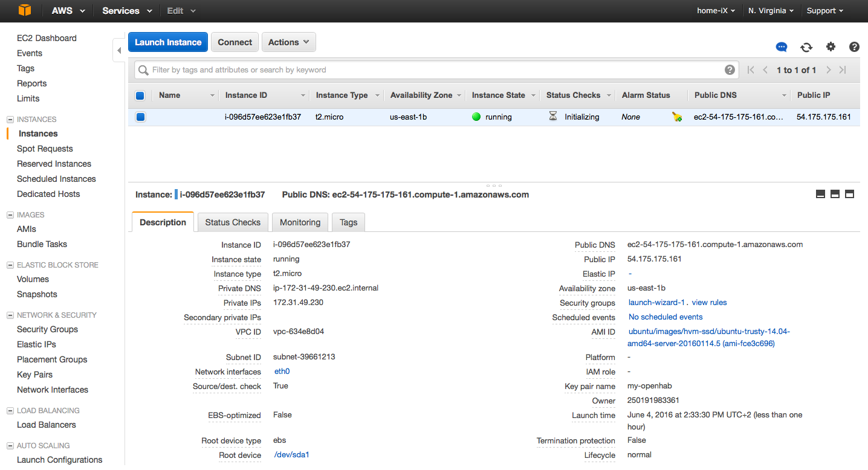Open Key Pairs in sidebar
The width and height of the screenshot is (868, 470).
point(34,375)
